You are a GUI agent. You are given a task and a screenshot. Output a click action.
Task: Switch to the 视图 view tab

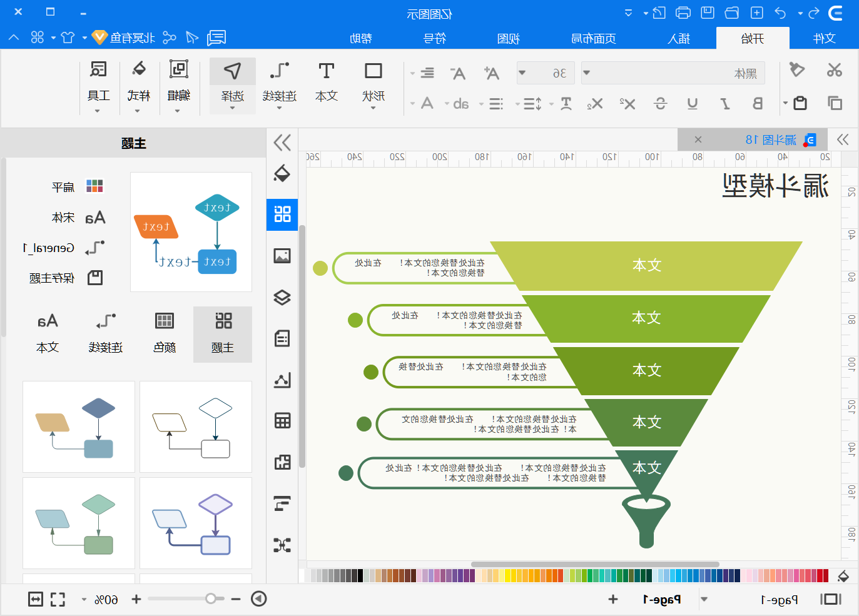[508, 38]
